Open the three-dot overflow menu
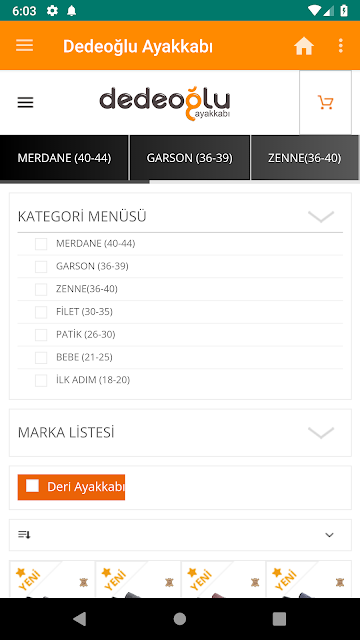360x640 pixels. point(341,46)
